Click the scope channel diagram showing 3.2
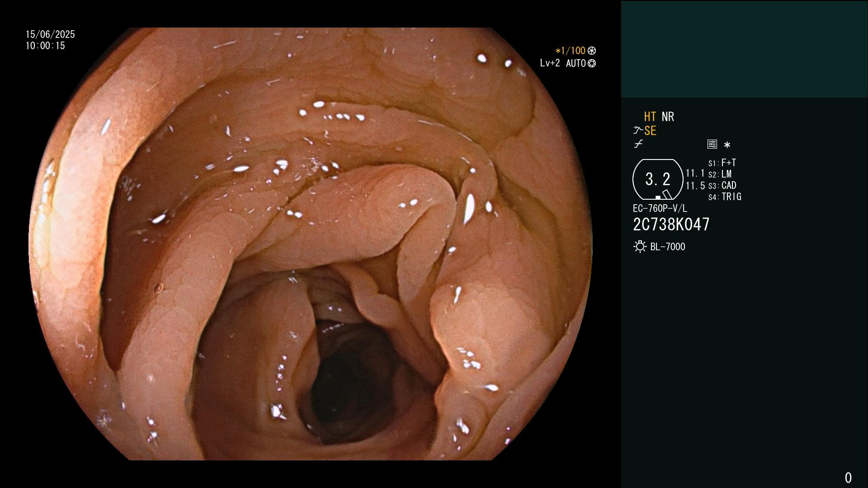This screenshot has height=488, width=868. [658, 179]
